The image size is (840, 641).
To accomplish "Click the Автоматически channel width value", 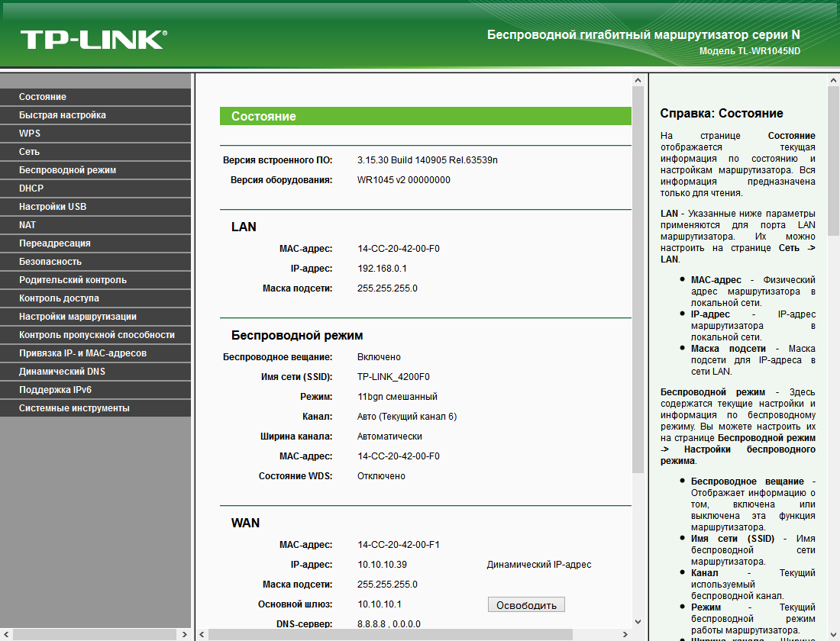I will tap(389, 436).
